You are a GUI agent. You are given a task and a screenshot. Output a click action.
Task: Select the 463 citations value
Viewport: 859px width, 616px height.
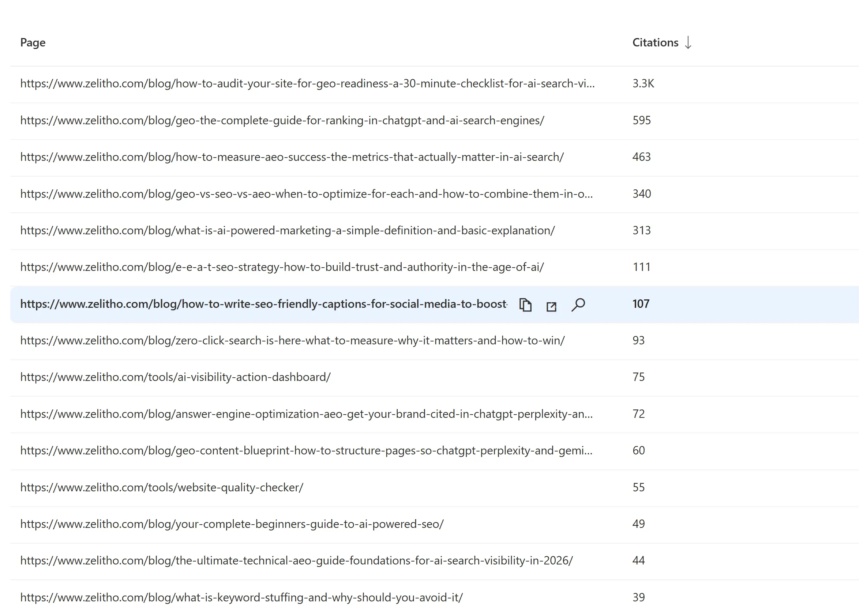642,157
